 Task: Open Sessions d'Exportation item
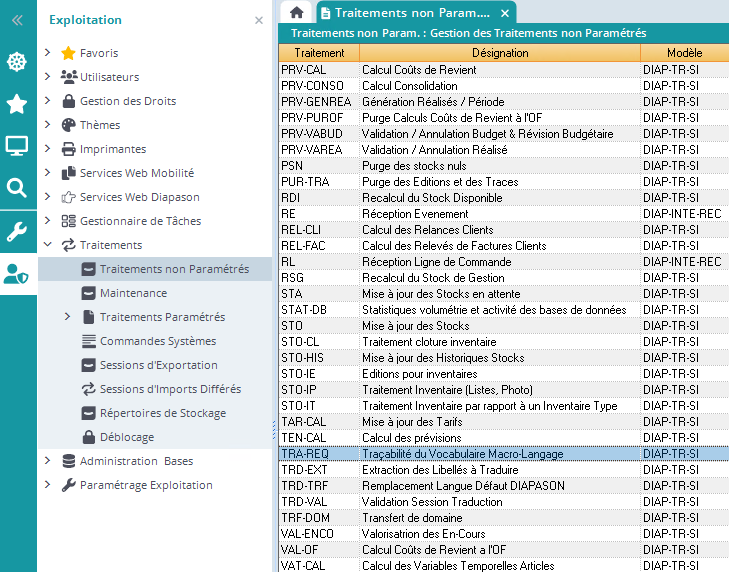click(x=158, y=365)
